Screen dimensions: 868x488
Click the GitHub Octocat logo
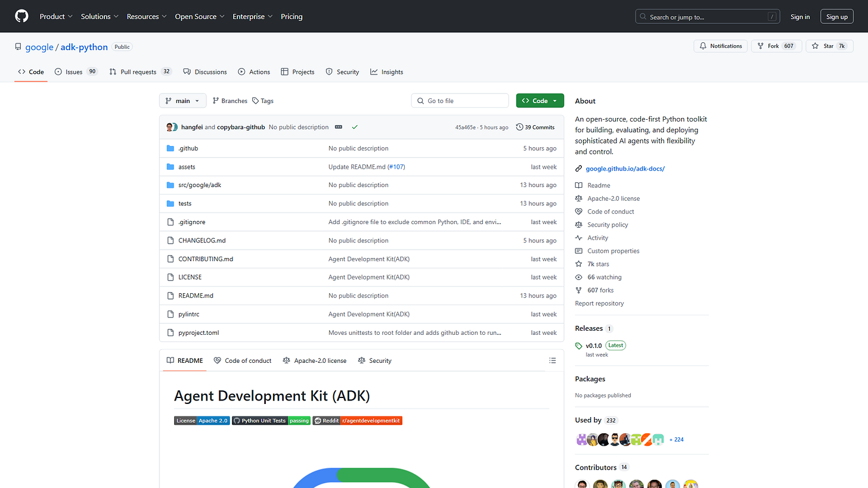21,16
